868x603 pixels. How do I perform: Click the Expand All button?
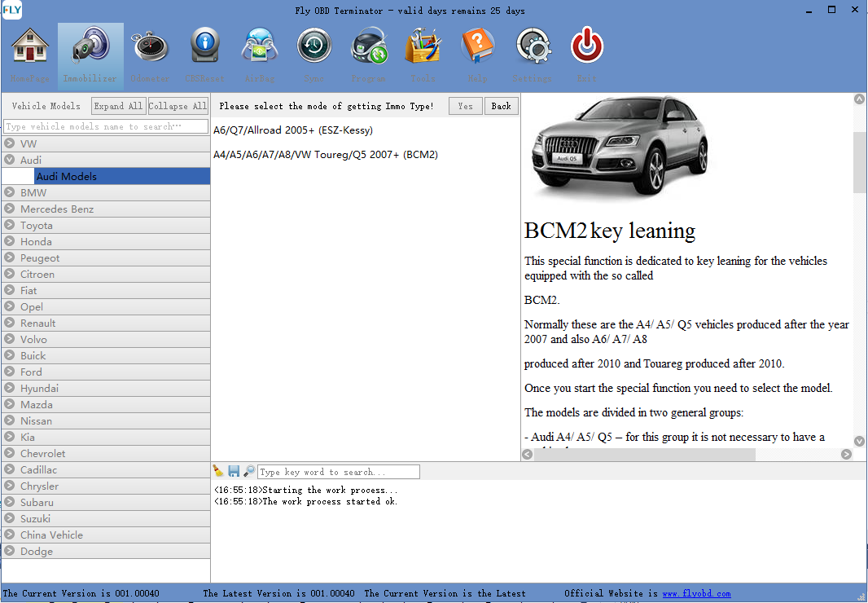[118, 106]
